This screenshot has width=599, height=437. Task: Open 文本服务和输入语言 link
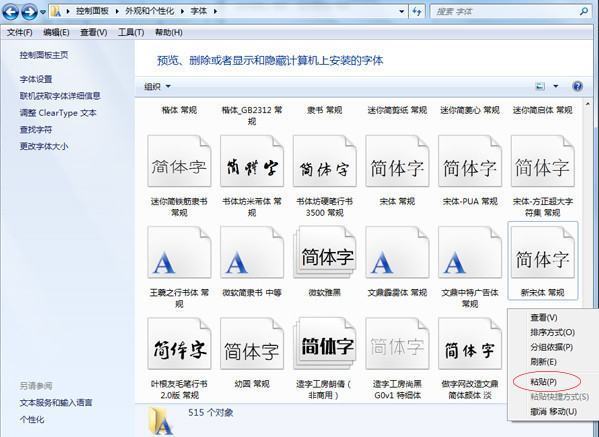(56, 403)
